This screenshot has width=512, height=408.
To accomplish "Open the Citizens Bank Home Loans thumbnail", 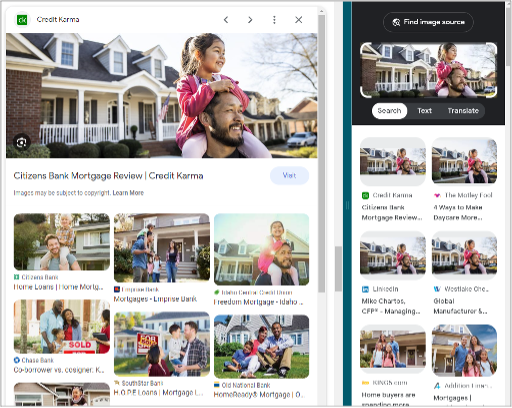I will (62, 242).
